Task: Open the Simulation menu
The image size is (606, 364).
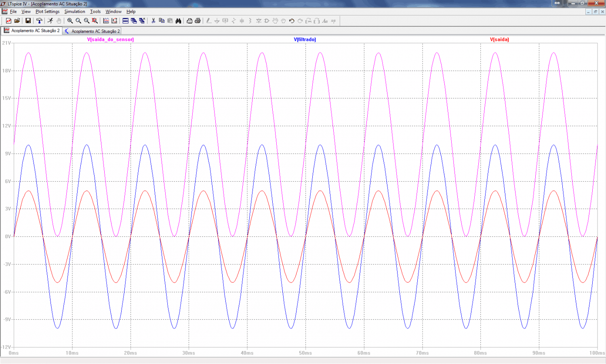Action: (75, 12)
